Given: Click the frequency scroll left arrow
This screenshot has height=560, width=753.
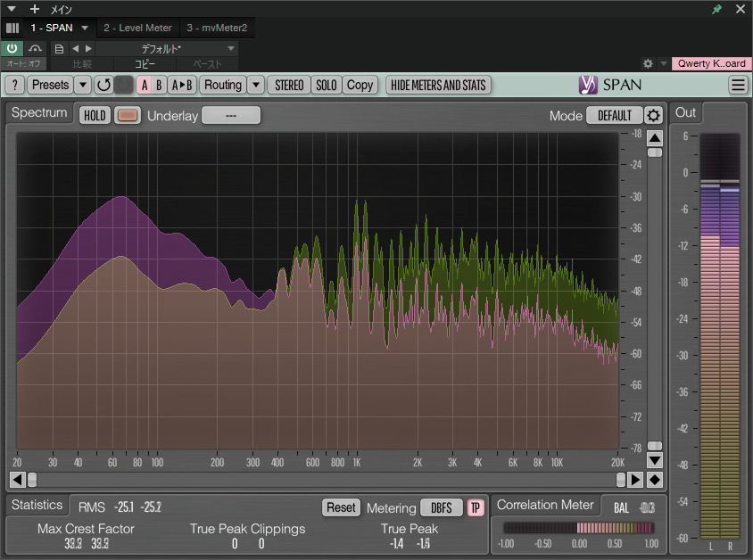Looking at the screenshot, I should tap(17, 479).
